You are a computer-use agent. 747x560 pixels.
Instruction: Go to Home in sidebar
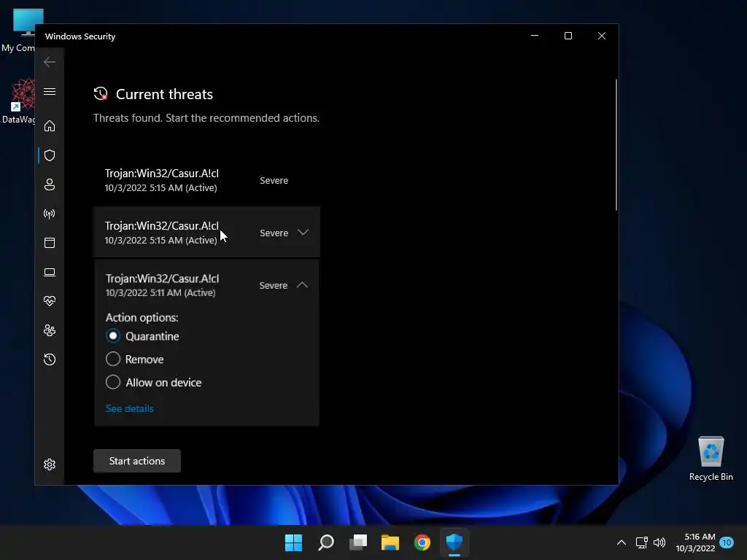pos(50,126)
